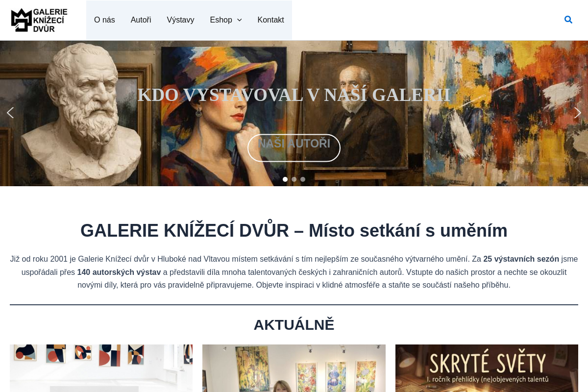Viewport: 588px width, 392px height.
Task: Click the Galerie Knížecí dvůr logo
Action: [39, 20]
